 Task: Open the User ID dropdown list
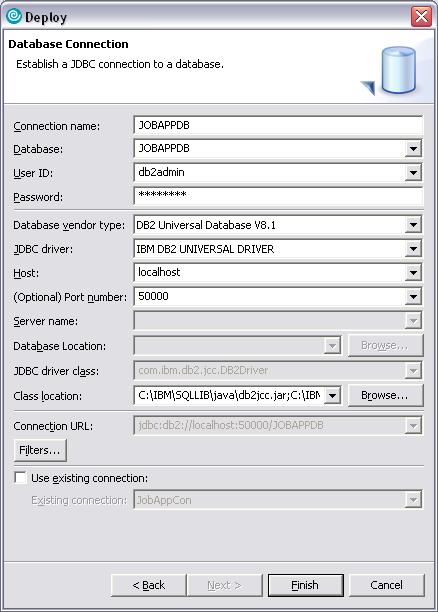tap(413, 173)
